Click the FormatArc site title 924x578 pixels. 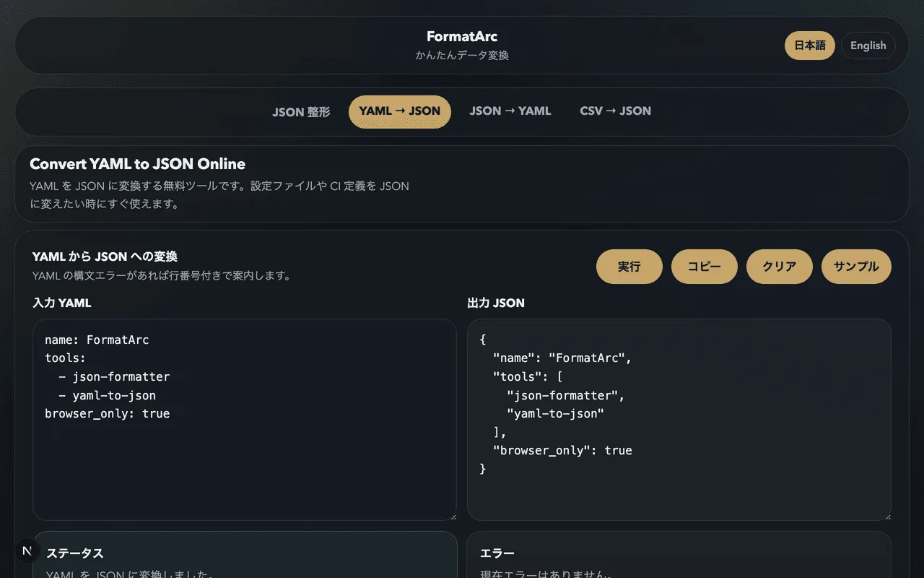[x=461, y=36]
